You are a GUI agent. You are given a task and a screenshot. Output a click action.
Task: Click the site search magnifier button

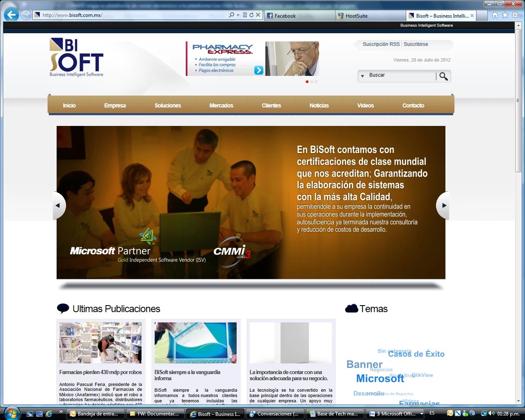point(443,76)
